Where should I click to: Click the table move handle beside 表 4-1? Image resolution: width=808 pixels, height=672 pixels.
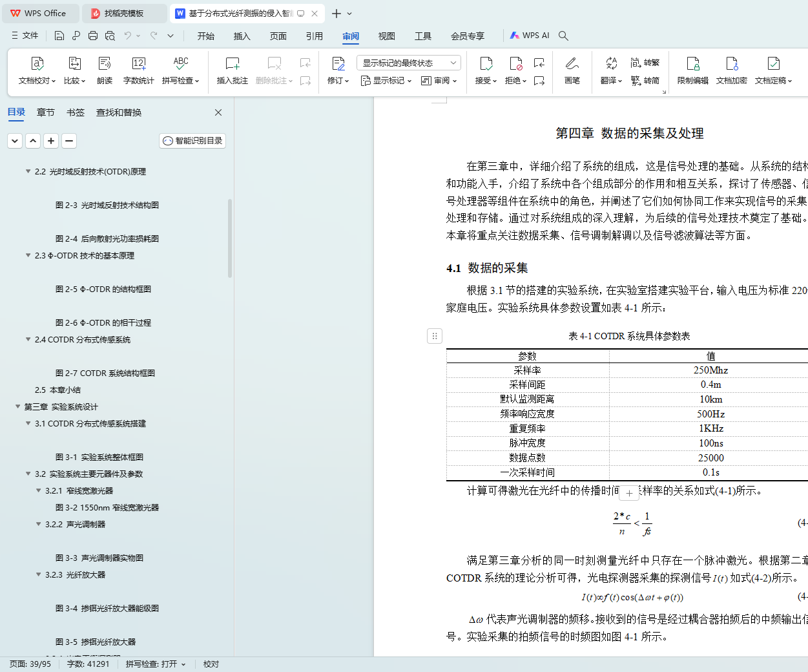pos(435,336)
